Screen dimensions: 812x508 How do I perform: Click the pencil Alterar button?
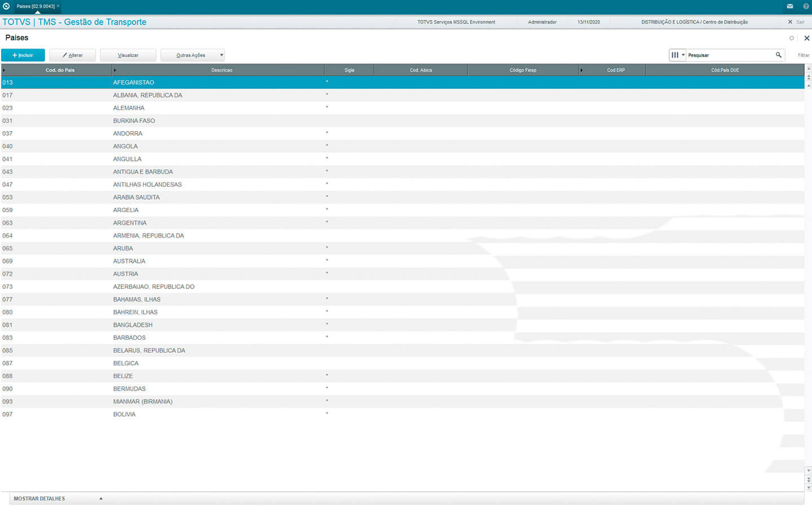(72, 55)
